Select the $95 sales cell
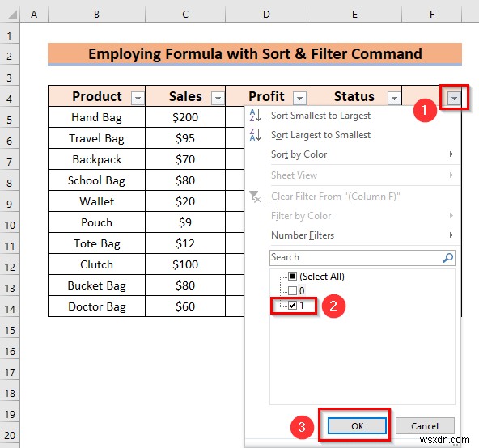479x448 pixels. pyautogui.click(x=185, y=138)
